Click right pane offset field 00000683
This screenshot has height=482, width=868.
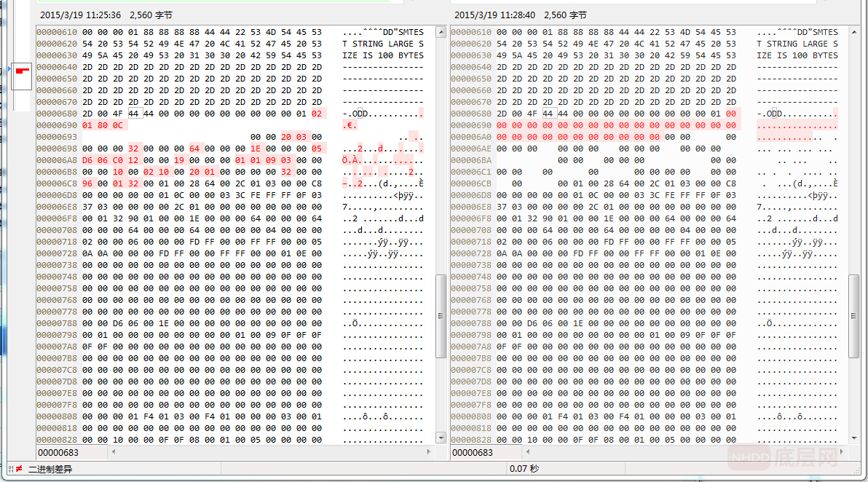coord(473,452)
